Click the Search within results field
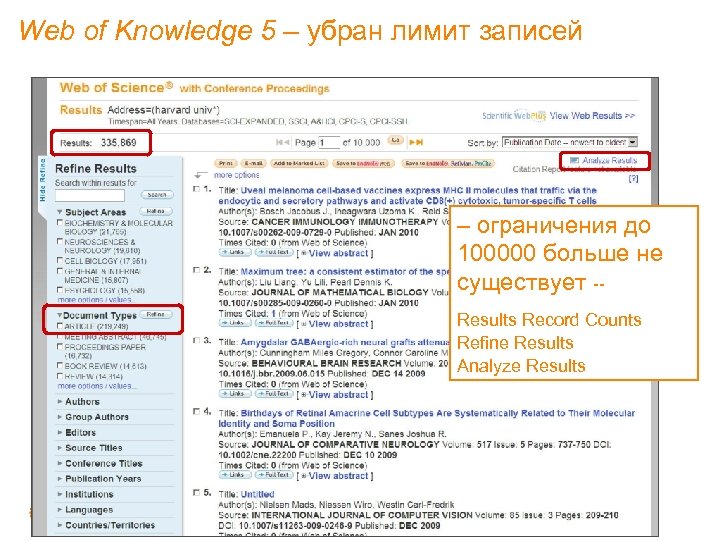 (x=90, y=196)
